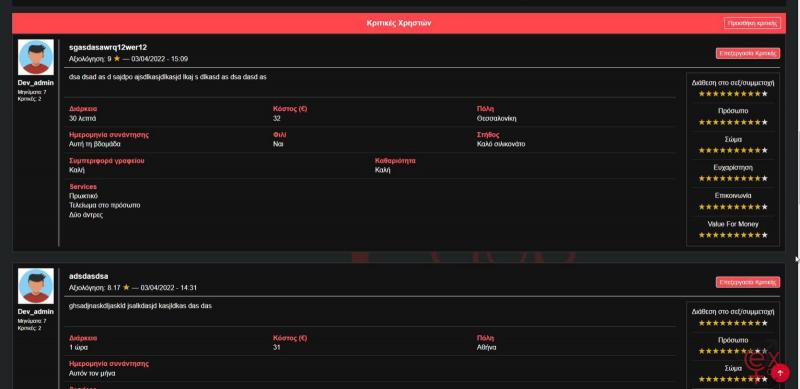Click the stars under Value For Money

(733, 235)
